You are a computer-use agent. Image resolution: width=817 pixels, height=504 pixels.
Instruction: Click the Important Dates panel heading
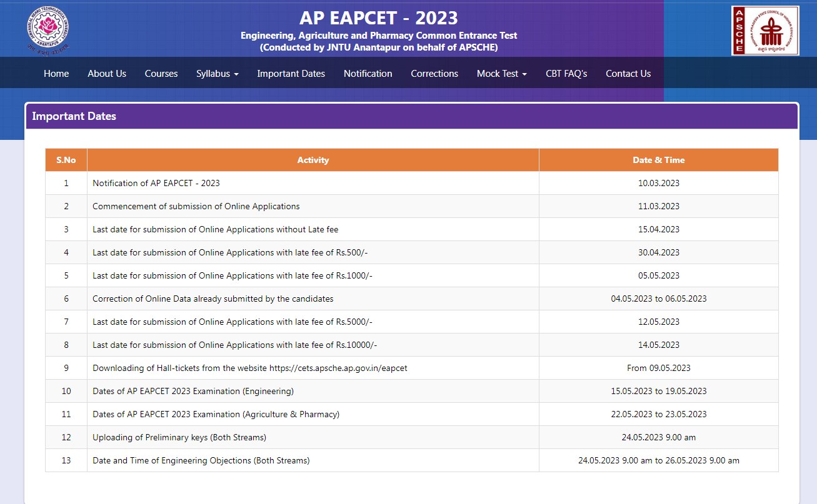tap(74, 116)
